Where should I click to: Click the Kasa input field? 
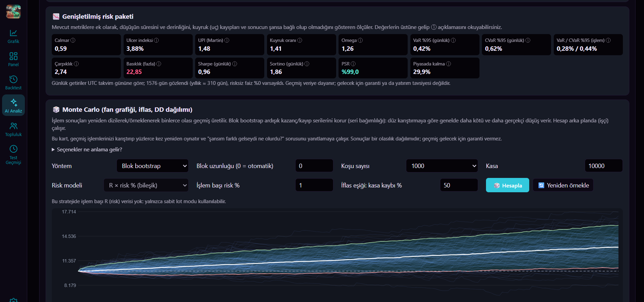604,166
